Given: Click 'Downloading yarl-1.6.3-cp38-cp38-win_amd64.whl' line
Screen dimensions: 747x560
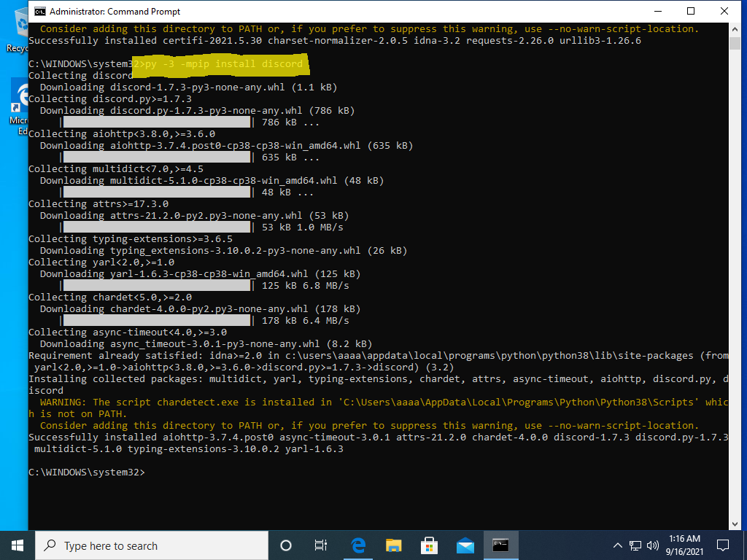Looking at the screenshot, I should 200,274.
